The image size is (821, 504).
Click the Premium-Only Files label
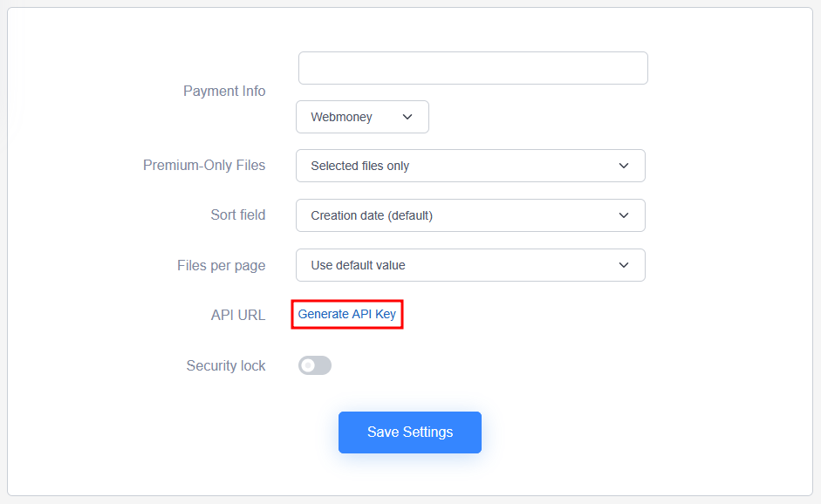click(x=204, y=166)
